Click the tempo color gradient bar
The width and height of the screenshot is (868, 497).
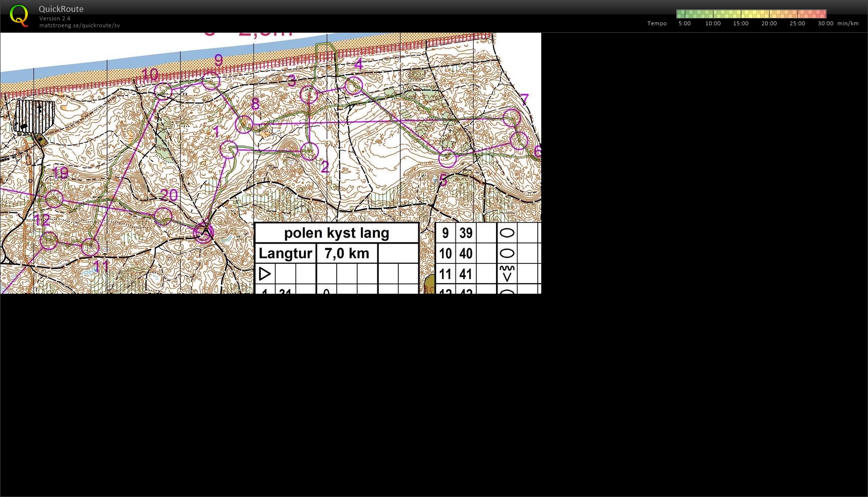(x=751, y=14)
